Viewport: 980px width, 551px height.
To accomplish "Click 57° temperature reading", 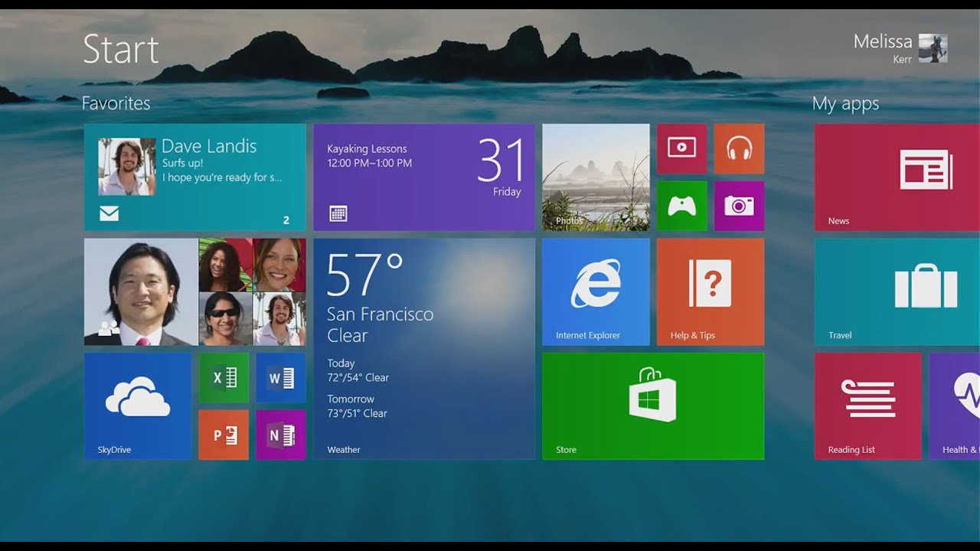I will [365, 275].
